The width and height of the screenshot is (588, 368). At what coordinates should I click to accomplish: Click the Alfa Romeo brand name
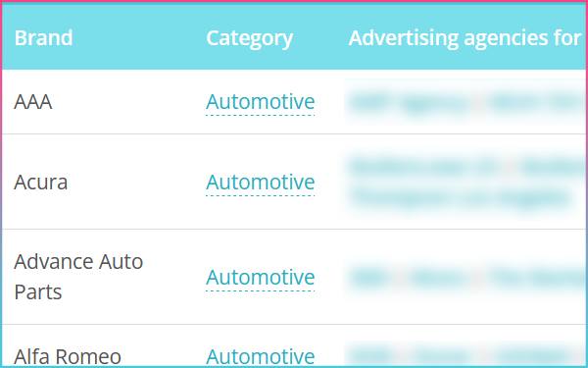click(68, 357)
